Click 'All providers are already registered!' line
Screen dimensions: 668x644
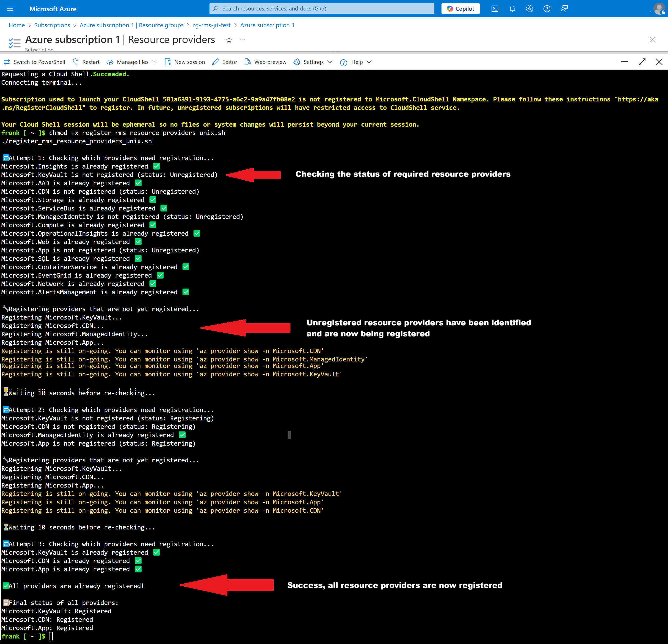pyautogui.click(x=73, y=586)
